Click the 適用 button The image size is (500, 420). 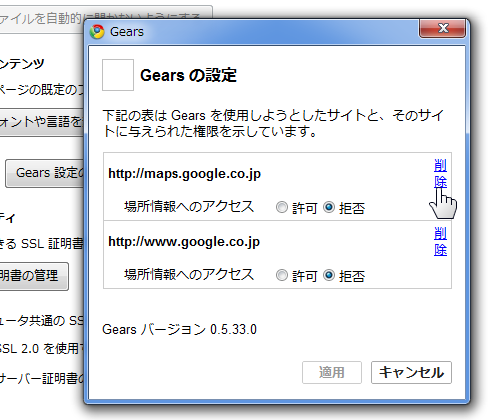coord(332,372)
